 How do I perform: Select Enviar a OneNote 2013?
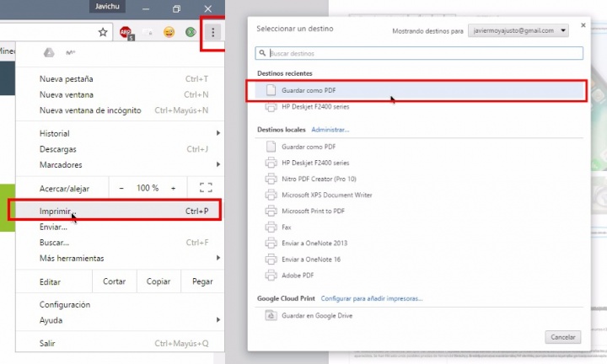click(x=419, y=243)
